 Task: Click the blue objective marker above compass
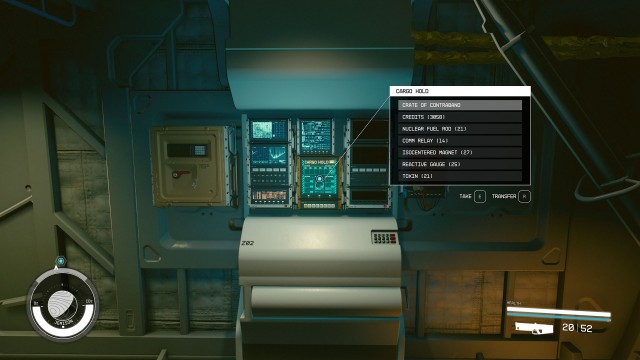[x=60, y=261]
